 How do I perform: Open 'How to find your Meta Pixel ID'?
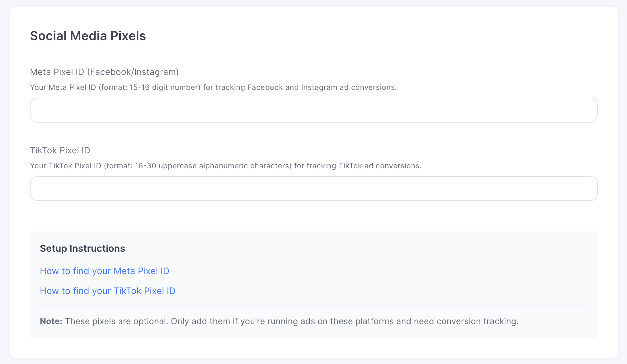point(104,271)
